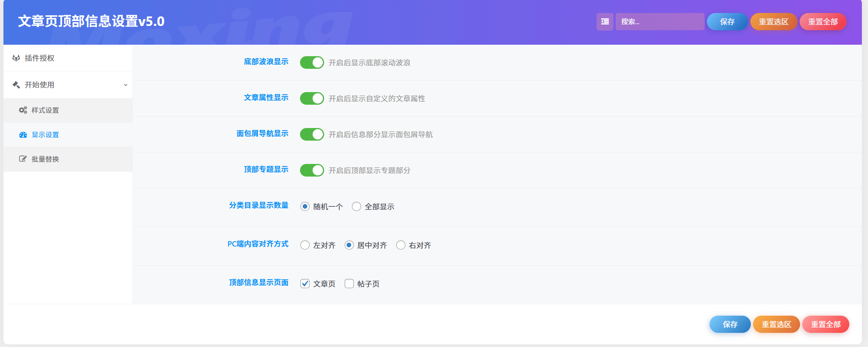
Task: Click the hammer icon beside 开始使用
Action: 16,85
